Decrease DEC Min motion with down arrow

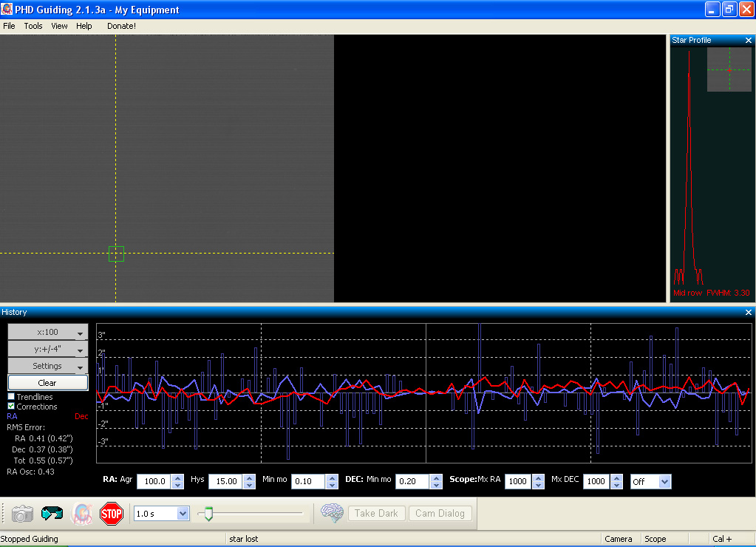pos(436,485)
